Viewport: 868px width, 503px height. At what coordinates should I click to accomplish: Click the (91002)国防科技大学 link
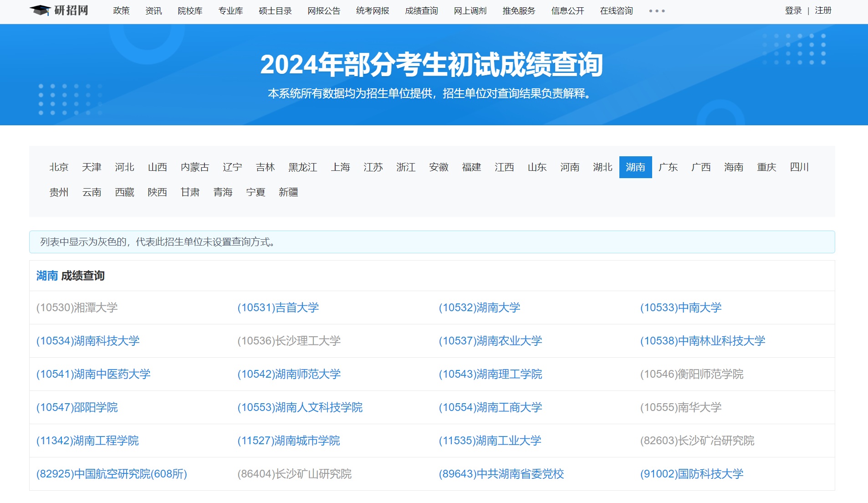coord(692,474)
